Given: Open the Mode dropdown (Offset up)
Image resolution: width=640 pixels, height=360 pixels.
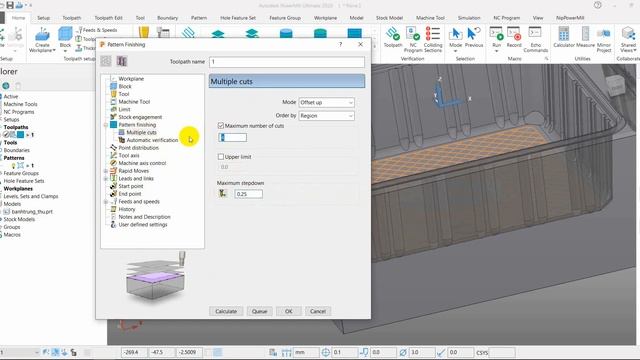Looking at the screenshot, I should (326, 102).
